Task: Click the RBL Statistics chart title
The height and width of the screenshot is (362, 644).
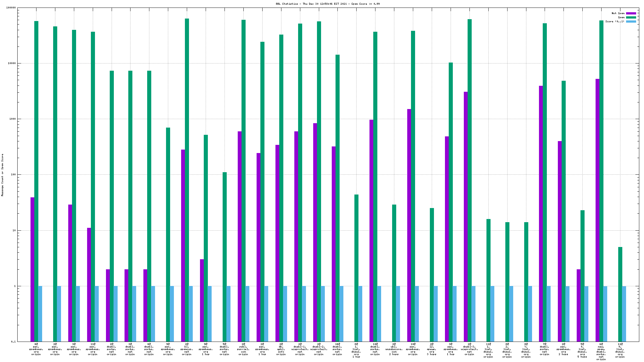Action: click(328, 4)
